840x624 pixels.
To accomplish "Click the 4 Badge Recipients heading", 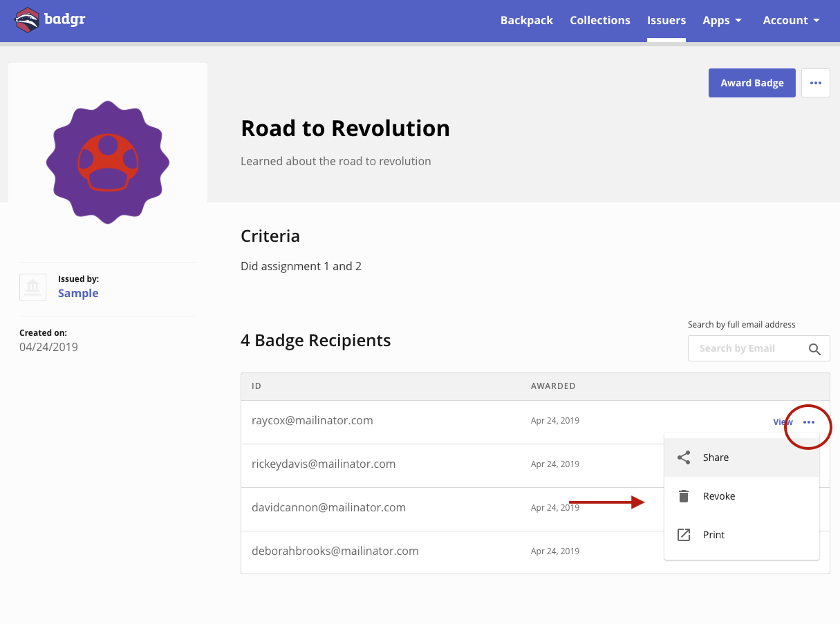I will point(316,341).
